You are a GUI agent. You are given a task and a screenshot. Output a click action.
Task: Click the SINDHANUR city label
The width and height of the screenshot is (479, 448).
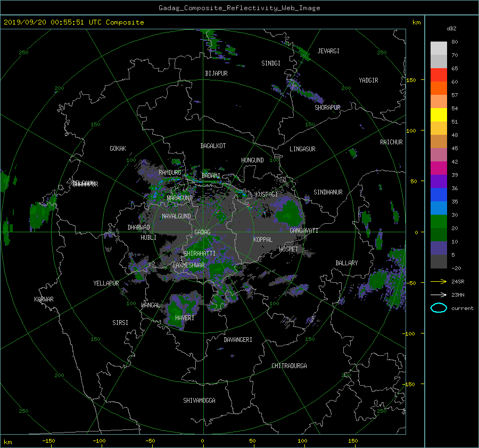pos(328,192)
